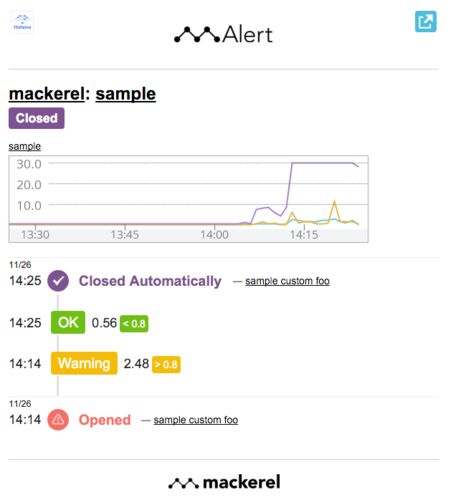Open the sample host title link

(126, 94)
